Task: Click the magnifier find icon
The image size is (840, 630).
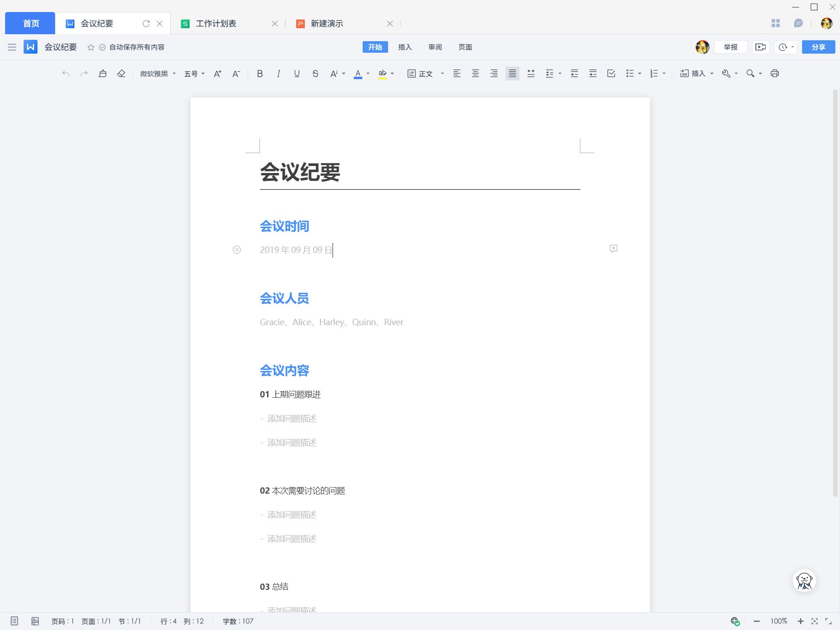Action: 750,74
